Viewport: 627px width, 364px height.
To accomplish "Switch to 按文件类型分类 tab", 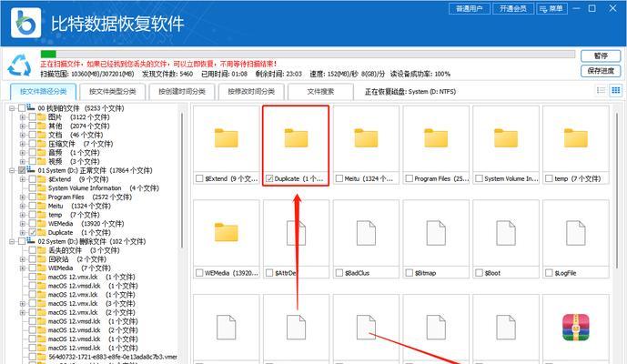I will (112, 92).
